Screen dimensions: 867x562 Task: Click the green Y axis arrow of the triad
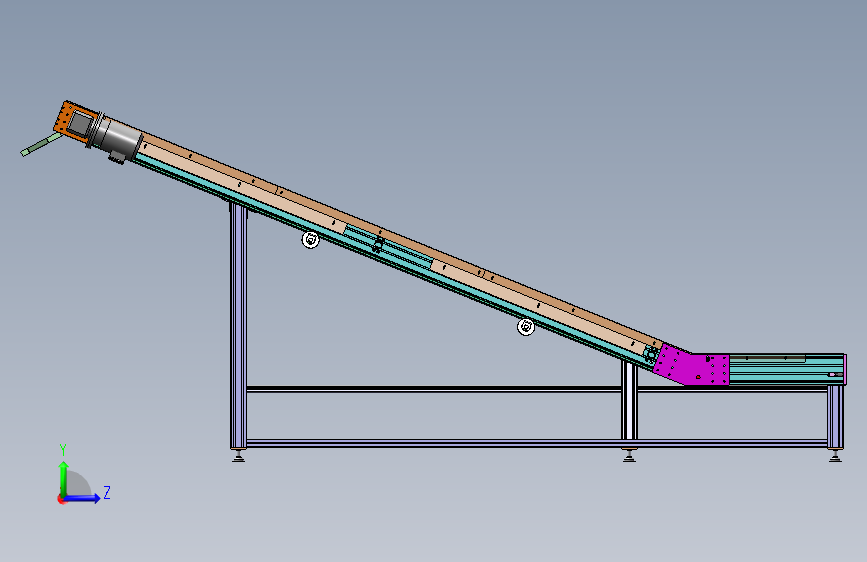click(x=64, y=478)
